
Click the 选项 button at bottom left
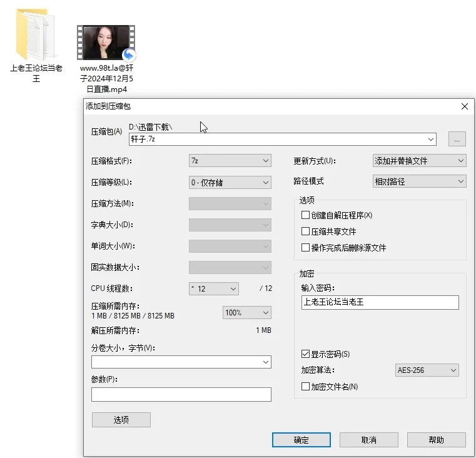121,420
